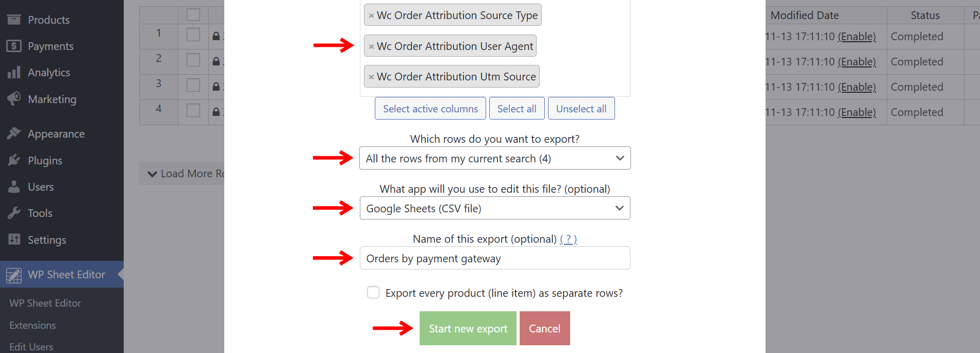Viewport: 980px width, 353px height.
Task: Click Select active columns button
Action: click(x=430, y=109)
